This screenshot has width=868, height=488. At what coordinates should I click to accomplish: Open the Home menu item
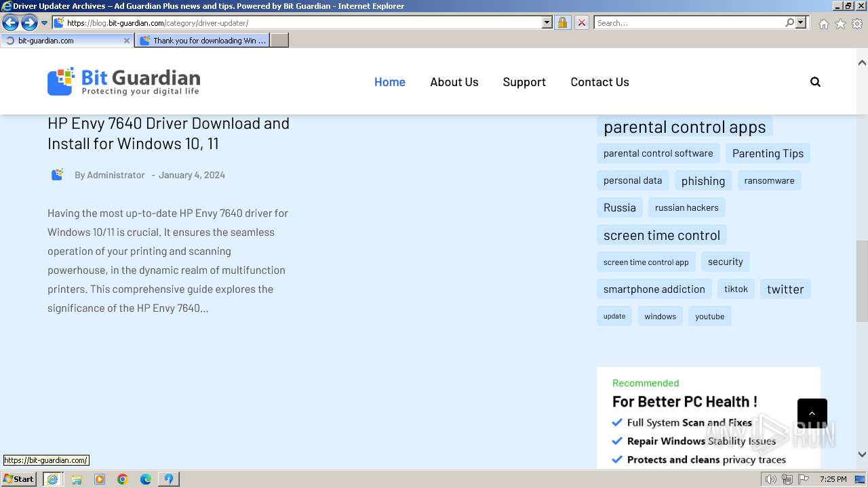click(390, 82)
